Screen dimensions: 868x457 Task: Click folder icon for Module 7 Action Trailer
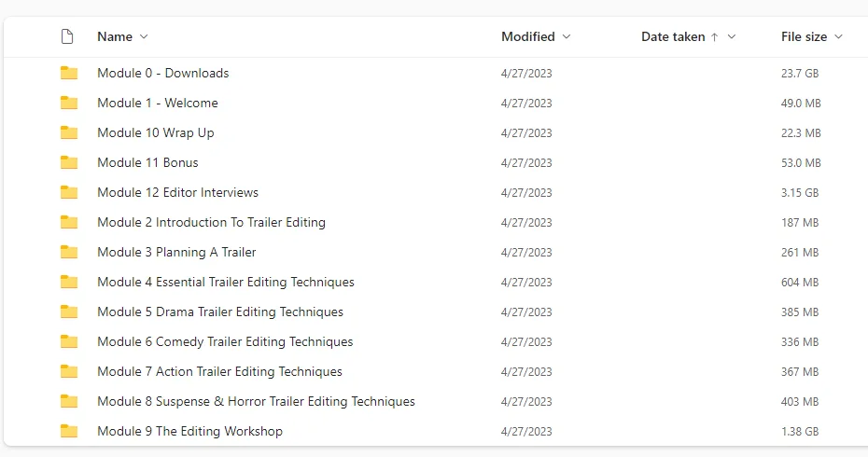(69, 371)
